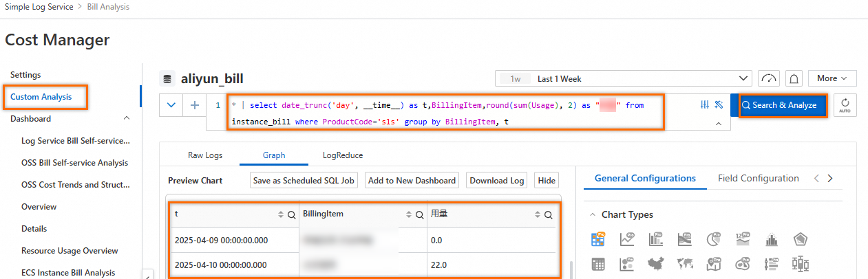Click Add to New Dashboard

[x=412, y=180]
